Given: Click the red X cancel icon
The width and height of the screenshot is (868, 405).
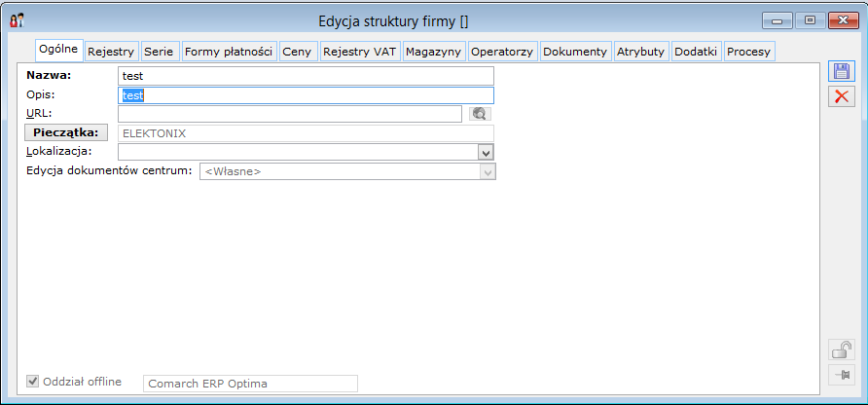Looking at the screenshot, I should pyautogui.click(x=841, y=96).
